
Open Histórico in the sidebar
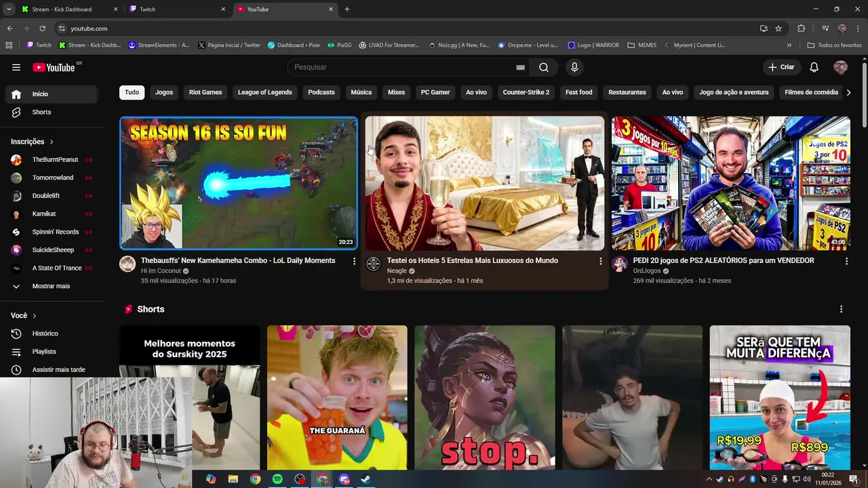[x=52, y=333]
